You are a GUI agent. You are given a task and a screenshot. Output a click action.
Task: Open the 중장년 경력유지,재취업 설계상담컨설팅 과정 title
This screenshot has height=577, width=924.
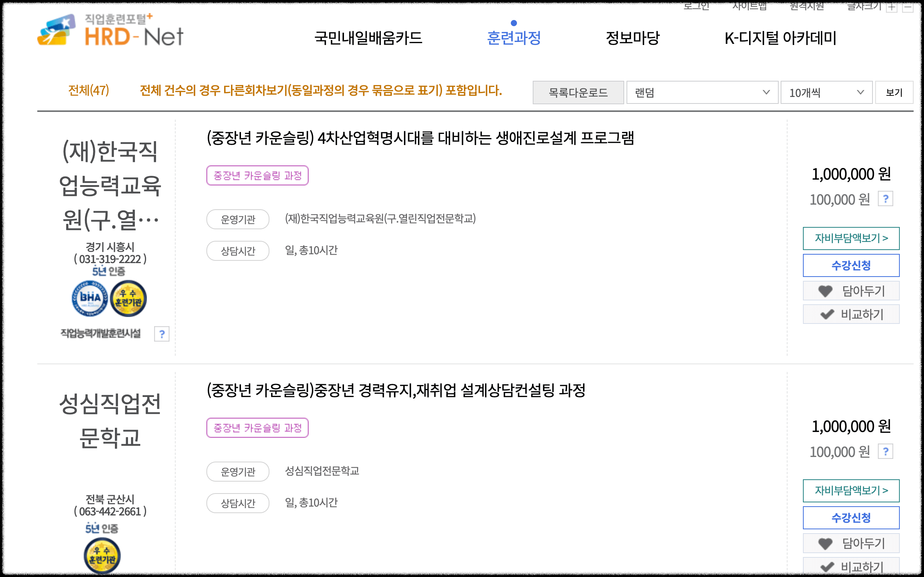coord(396,390)
